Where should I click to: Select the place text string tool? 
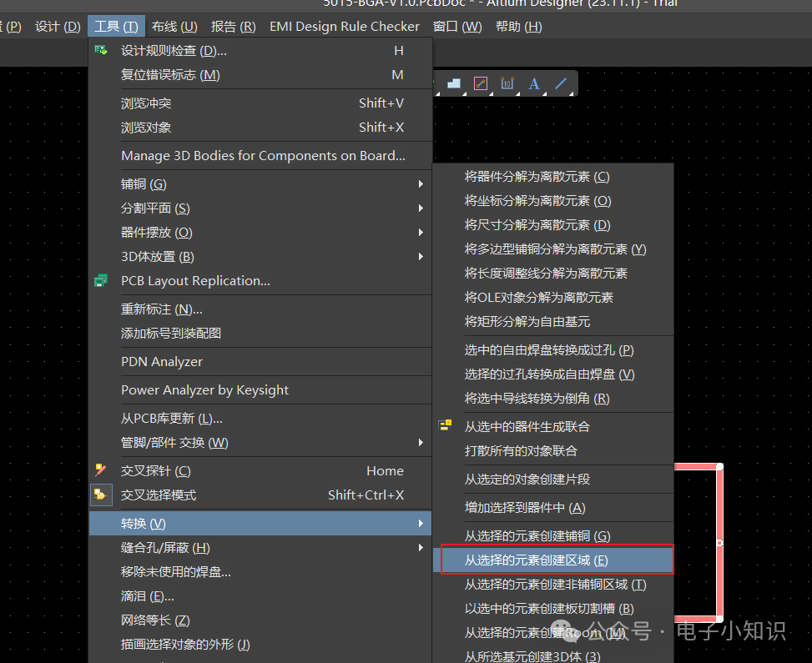pos(534,83)
